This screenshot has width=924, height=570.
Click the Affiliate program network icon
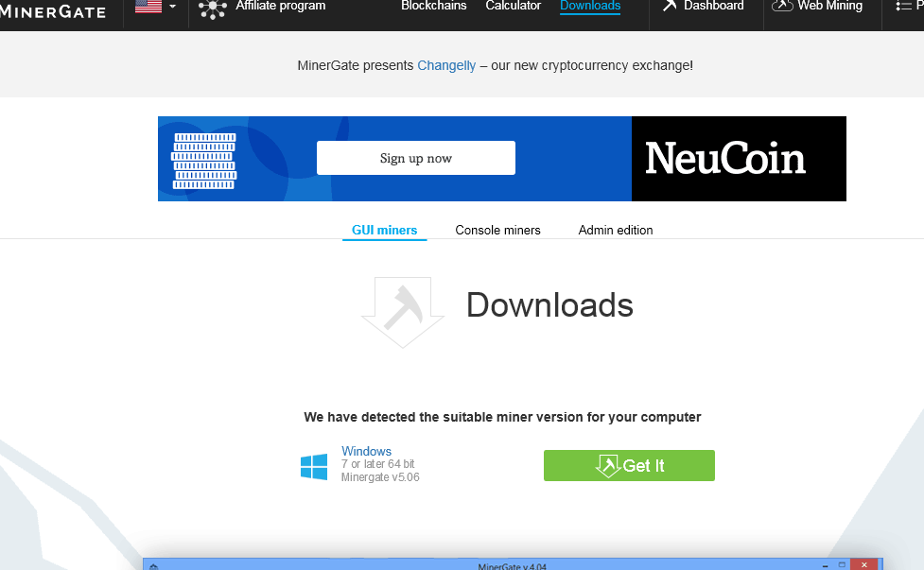click(x=212, y=9)
